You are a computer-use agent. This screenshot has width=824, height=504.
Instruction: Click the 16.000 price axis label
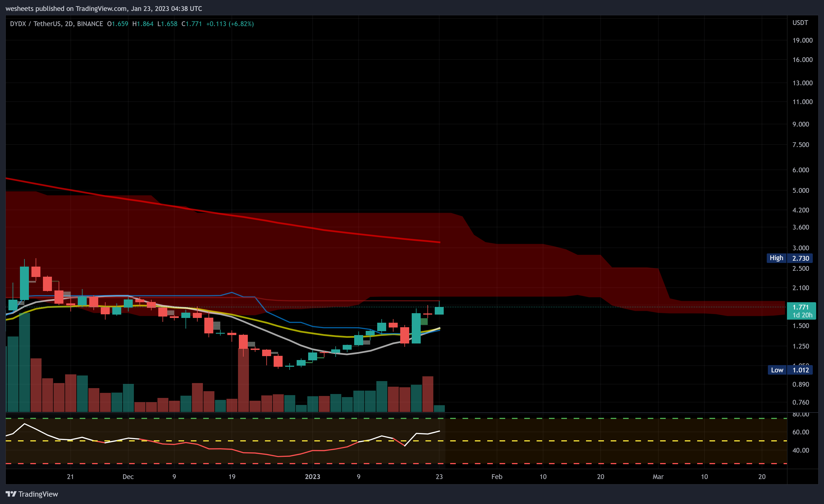point(803,59)
